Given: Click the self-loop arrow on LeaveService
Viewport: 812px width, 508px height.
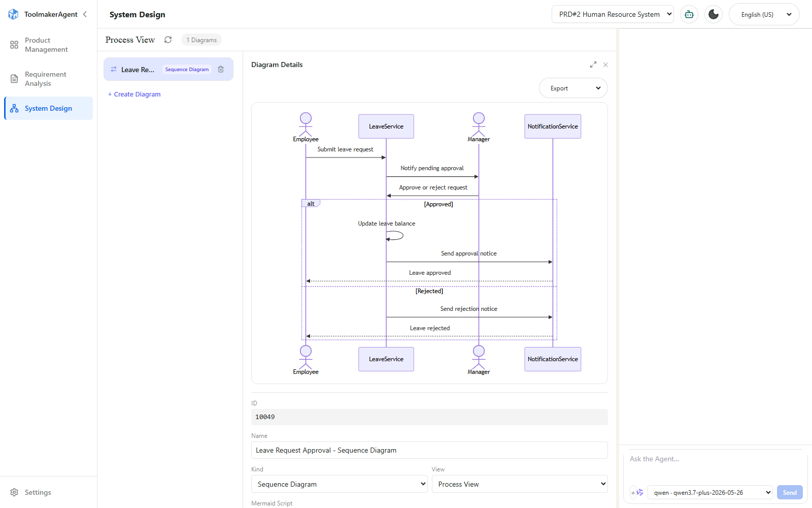Looking at the screenshot, I should click(395, 236).
